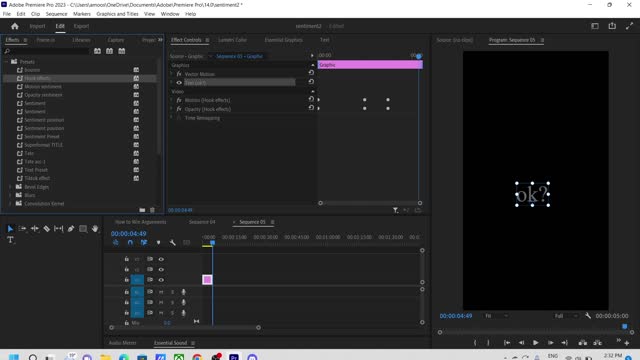Viewport: 640px width, 360px height.
Task: Open Timeline Display Settings wrench
Action: point(173,242)
